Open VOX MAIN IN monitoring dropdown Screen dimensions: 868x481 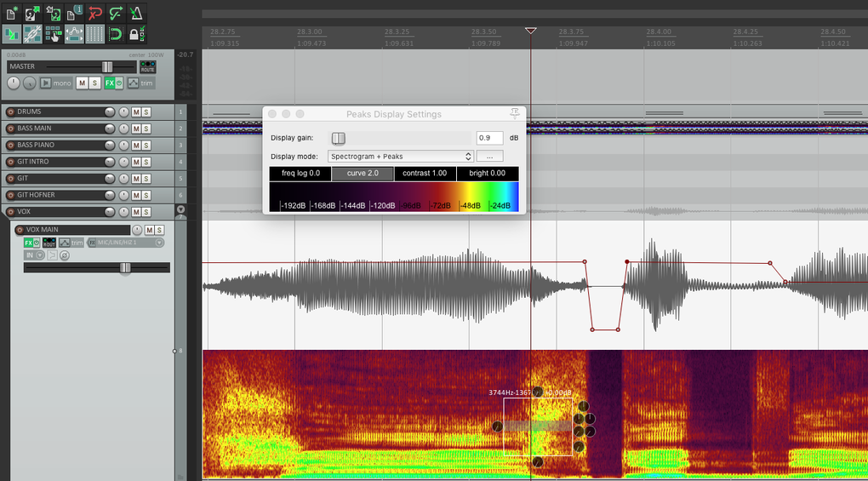pyautogui.click(x=34, y=255)
